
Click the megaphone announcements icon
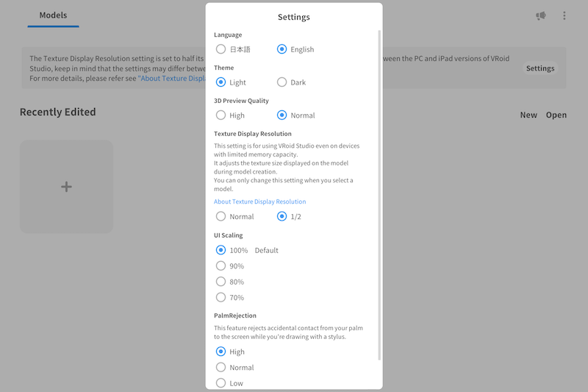click(x=541, y=15)
